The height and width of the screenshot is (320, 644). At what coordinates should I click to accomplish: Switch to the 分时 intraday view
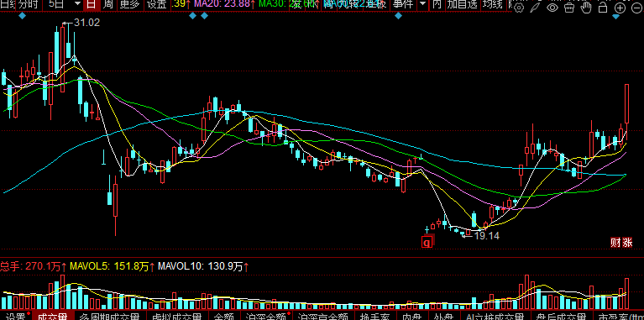pyautogui.click(x=29, y=4)
